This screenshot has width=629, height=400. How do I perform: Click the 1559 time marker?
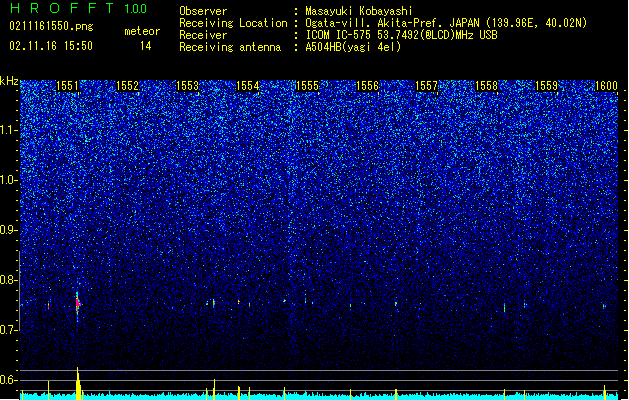point(546,86)
